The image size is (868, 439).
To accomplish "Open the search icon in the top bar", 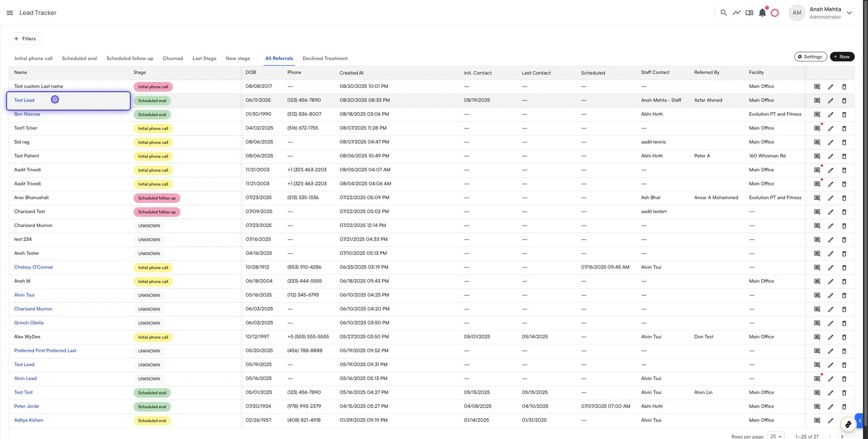I will pos(723,13).
